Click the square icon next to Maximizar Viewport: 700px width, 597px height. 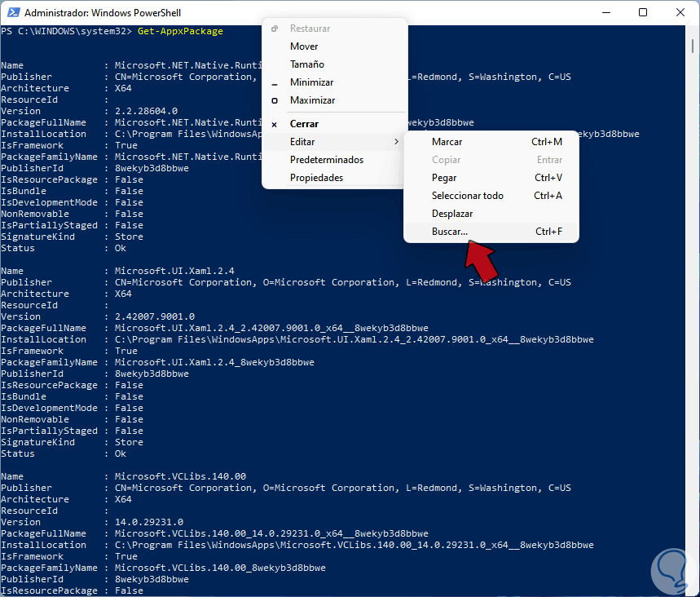coord(275,100)
